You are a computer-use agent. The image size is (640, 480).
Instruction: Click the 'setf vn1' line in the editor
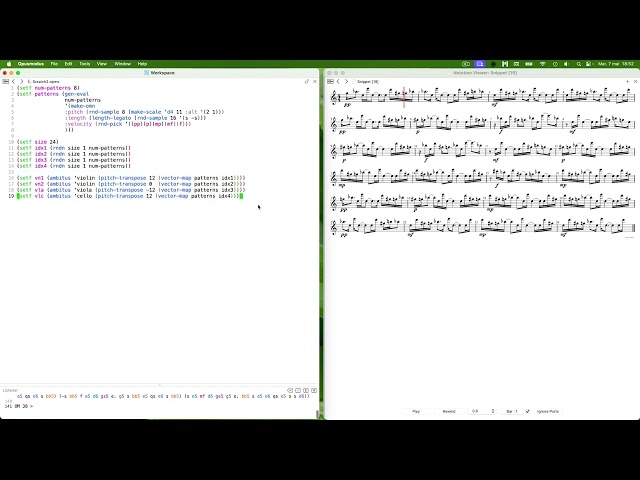point(131,178)
